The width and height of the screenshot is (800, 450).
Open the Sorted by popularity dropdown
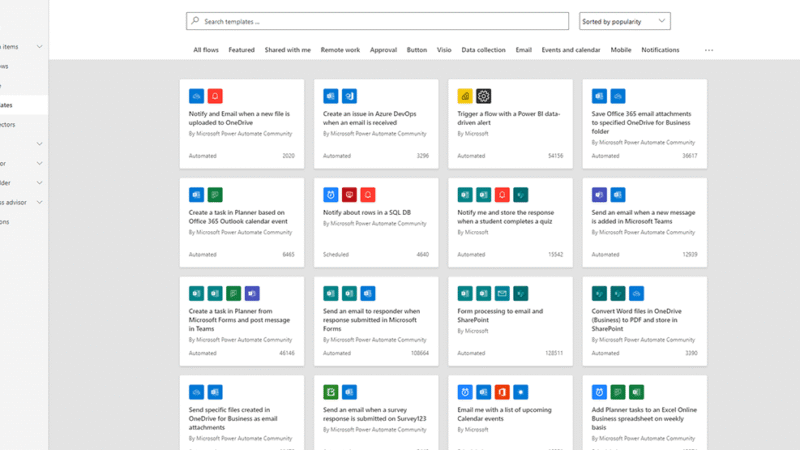point(625,21)
